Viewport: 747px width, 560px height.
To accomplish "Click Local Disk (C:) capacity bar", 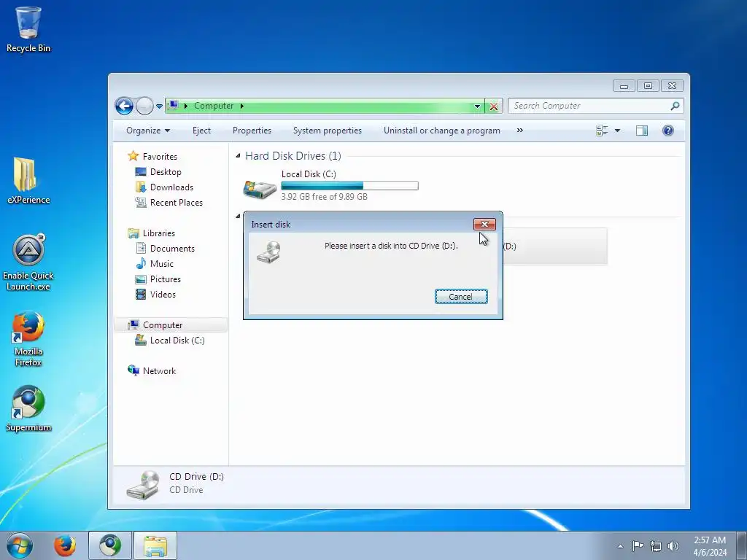I will (349, 186).
